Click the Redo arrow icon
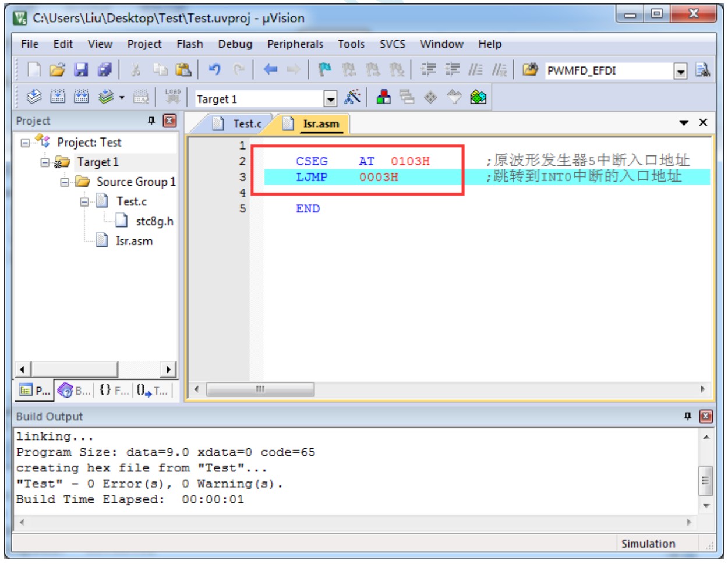Viewport: 728px width, 564px height. 239,70
